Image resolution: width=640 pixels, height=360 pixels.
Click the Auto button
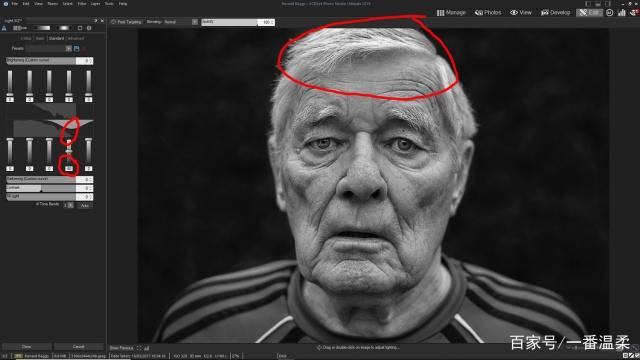[84, 205]
